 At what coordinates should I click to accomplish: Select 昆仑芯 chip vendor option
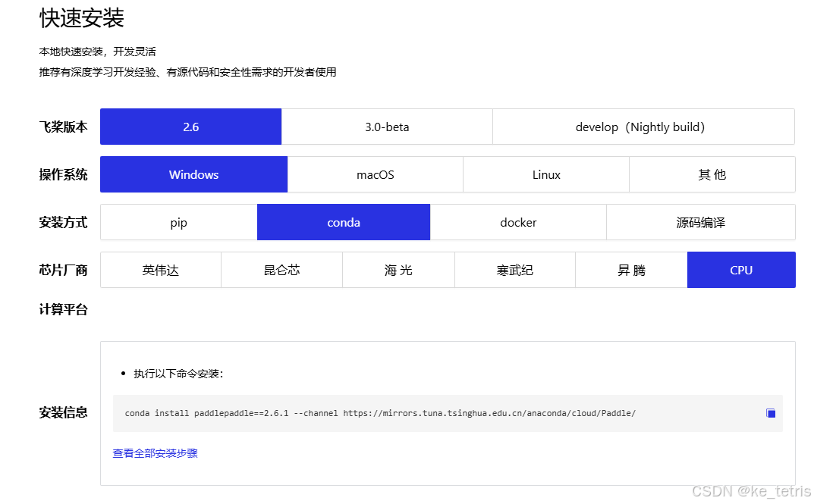(x=281, y=270)
